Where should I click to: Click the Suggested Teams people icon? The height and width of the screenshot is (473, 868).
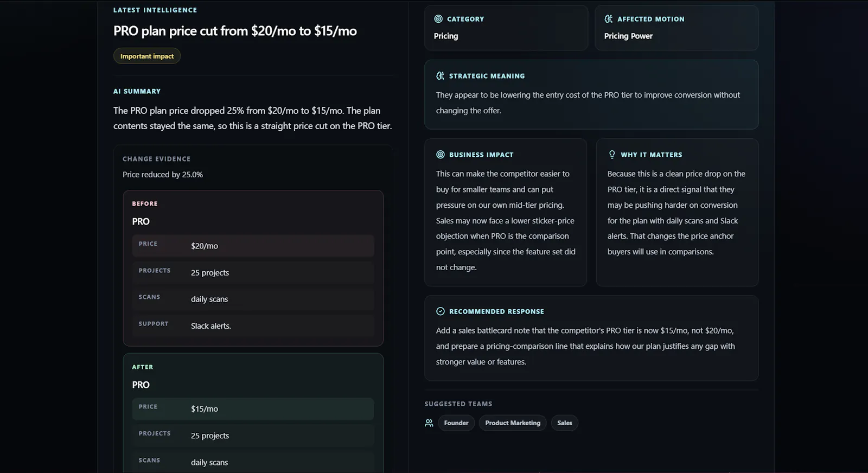429,423
